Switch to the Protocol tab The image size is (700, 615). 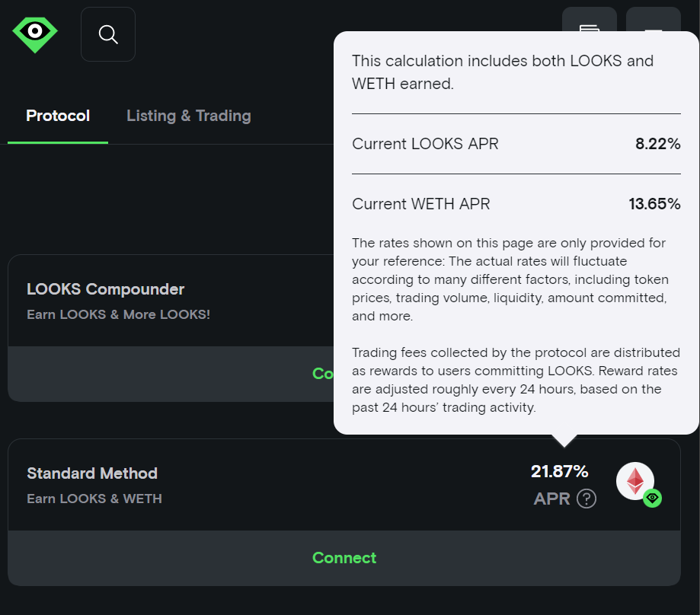[58, 116]
